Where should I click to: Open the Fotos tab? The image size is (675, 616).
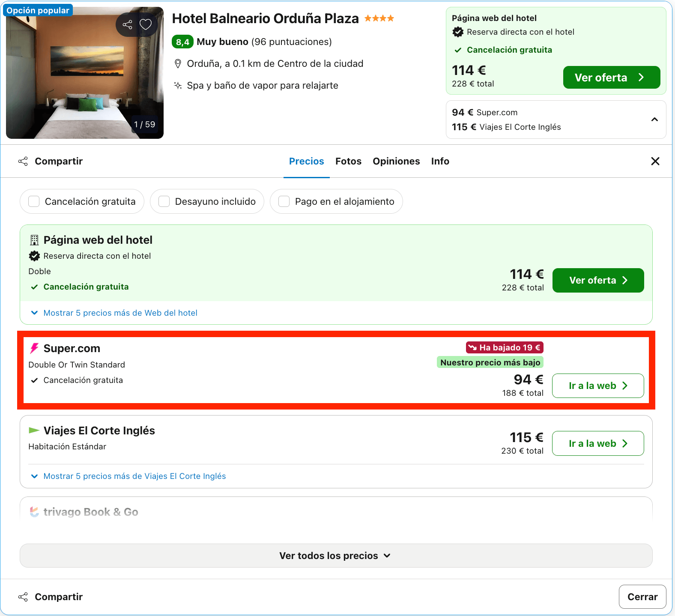(x=349, y=161)
